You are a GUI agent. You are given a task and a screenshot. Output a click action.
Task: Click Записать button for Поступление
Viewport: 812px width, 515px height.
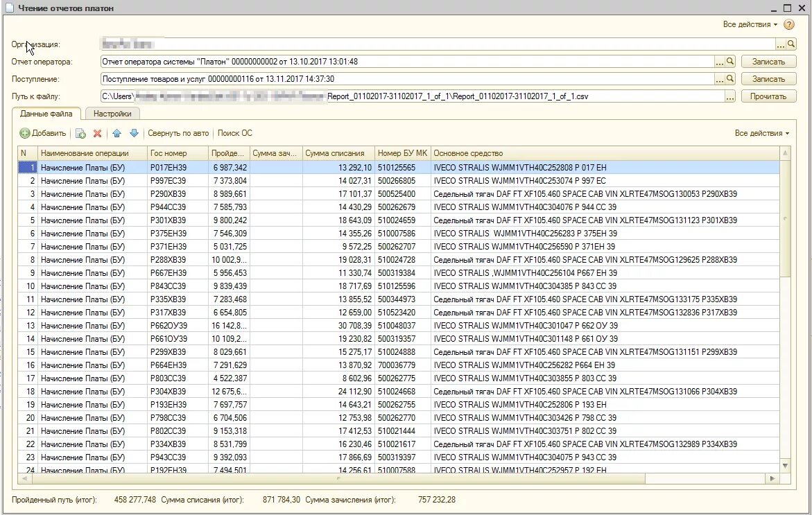pos(768,79)
